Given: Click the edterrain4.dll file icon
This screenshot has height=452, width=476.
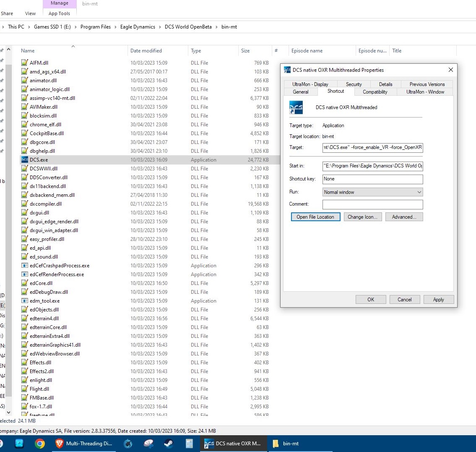Looking at the screenshot, I should tap(25, 319).
